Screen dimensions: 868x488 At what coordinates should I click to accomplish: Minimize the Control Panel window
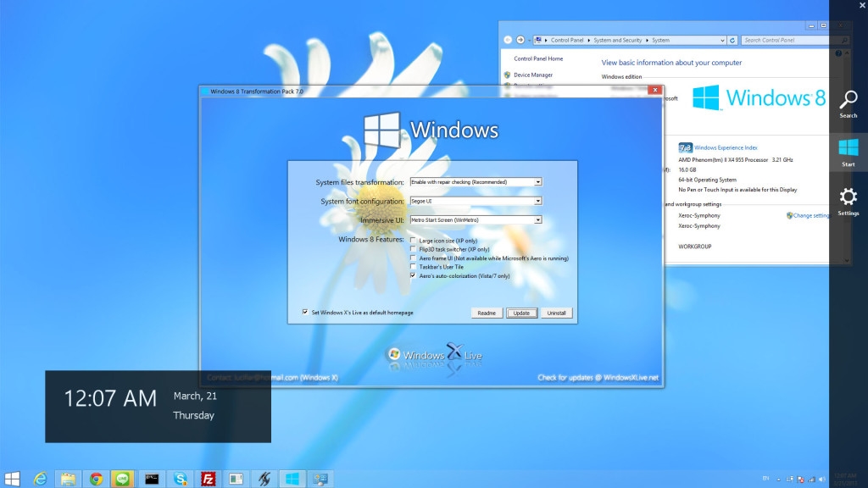pos(811,25)
